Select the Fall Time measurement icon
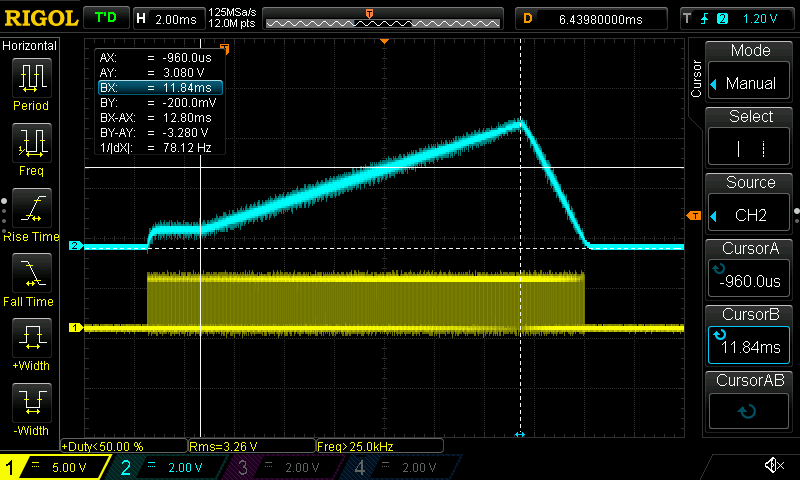Image resolution: width=800 pixels, height=480 pixels. 32,273
